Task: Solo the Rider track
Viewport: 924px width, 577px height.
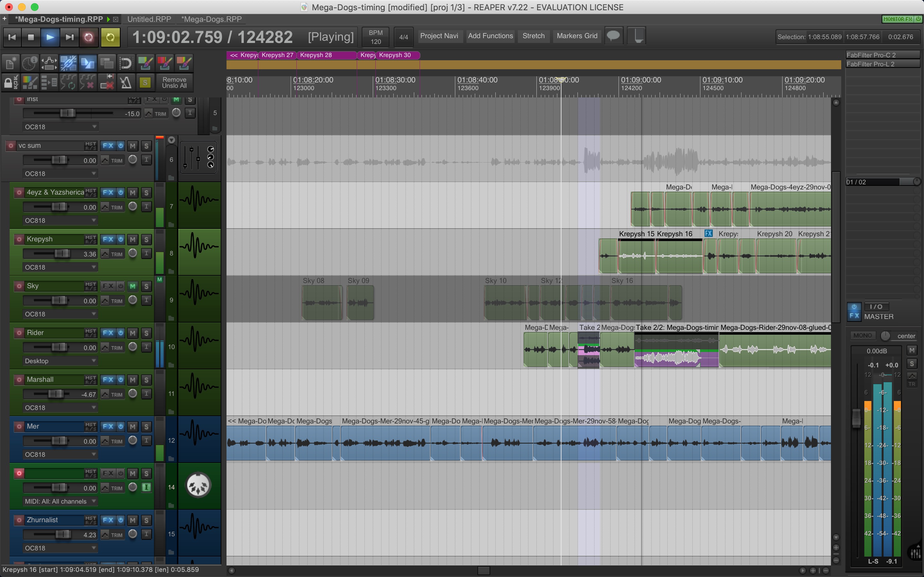Action: click(146, 333)
